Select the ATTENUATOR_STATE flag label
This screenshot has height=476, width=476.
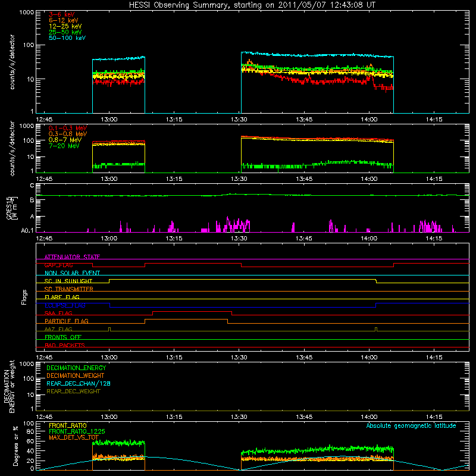(72, 257)
